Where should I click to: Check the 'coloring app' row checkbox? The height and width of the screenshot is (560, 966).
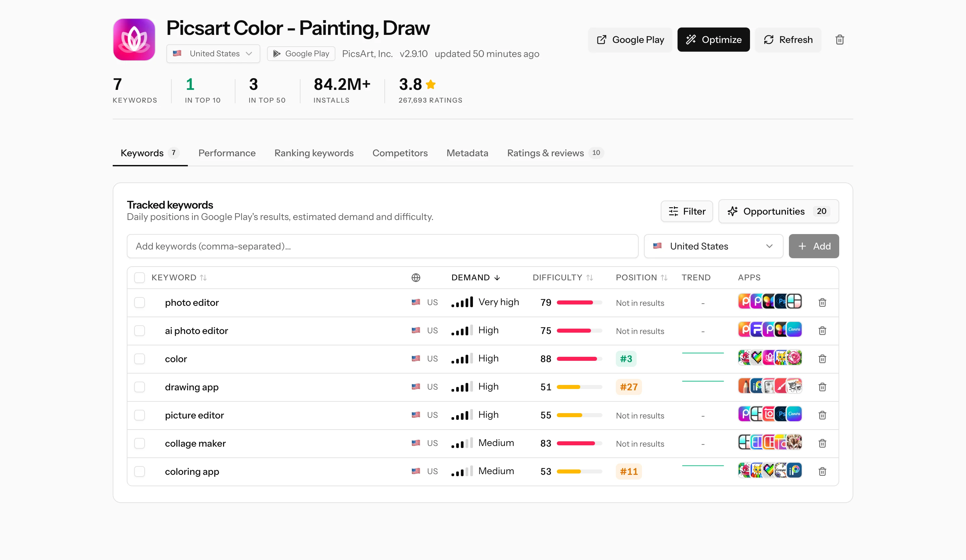click(x=140, y=471)
